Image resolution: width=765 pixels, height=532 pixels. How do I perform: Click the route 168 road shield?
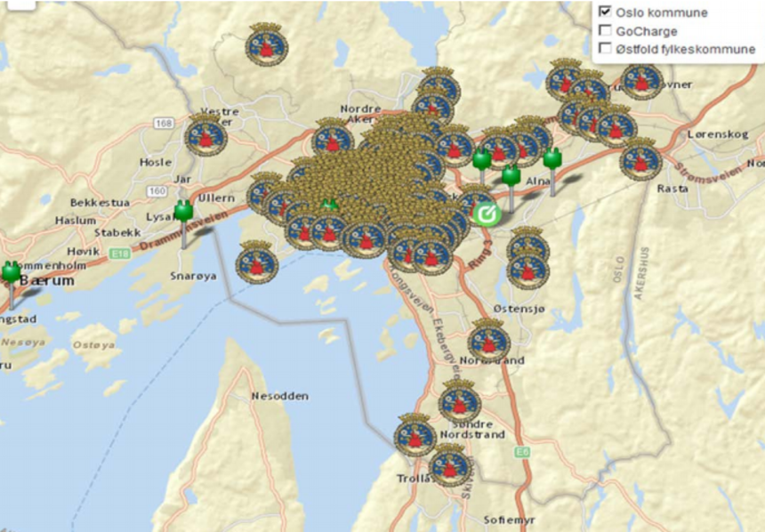point(163,123)
